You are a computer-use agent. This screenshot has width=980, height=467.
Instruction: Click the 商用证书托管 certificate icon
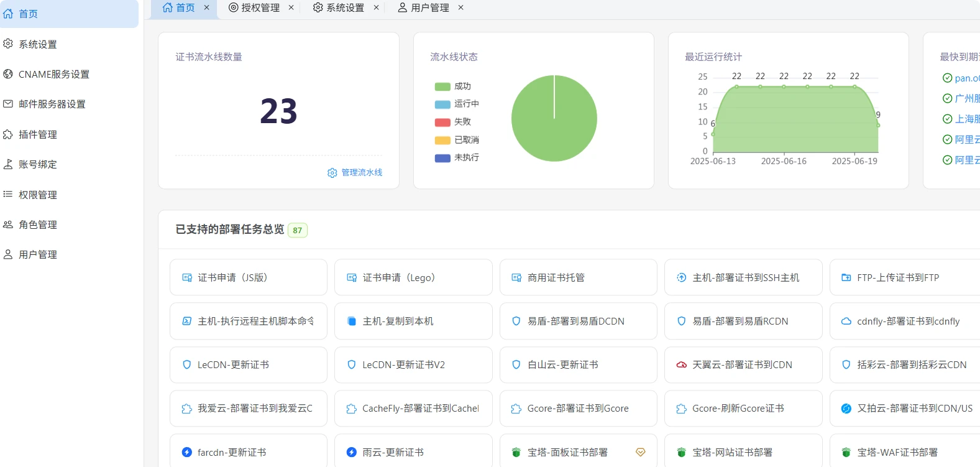[516, 277]
